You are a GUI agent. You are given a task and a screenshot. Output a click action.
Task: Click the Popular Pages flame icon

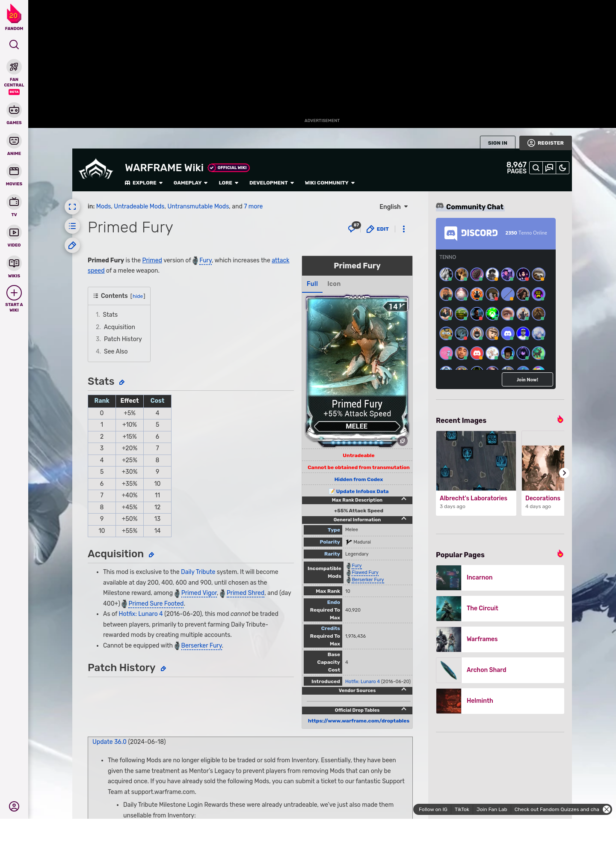(x=560, y=554)
